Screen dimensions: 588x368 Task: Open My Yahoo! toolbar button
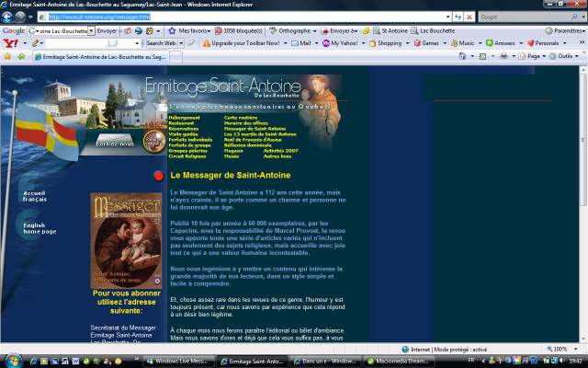(x=340, y=43)
